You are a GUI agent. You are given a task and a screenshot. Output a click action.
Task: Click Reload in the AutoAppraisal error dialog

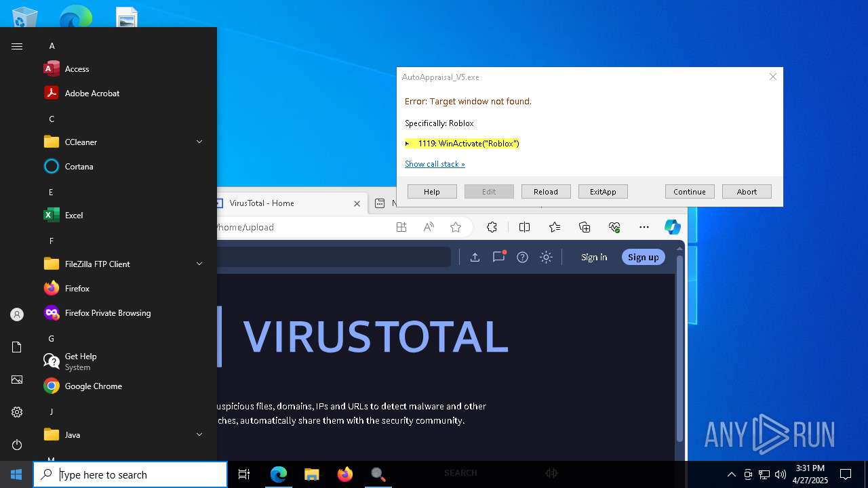click(546, 192)
